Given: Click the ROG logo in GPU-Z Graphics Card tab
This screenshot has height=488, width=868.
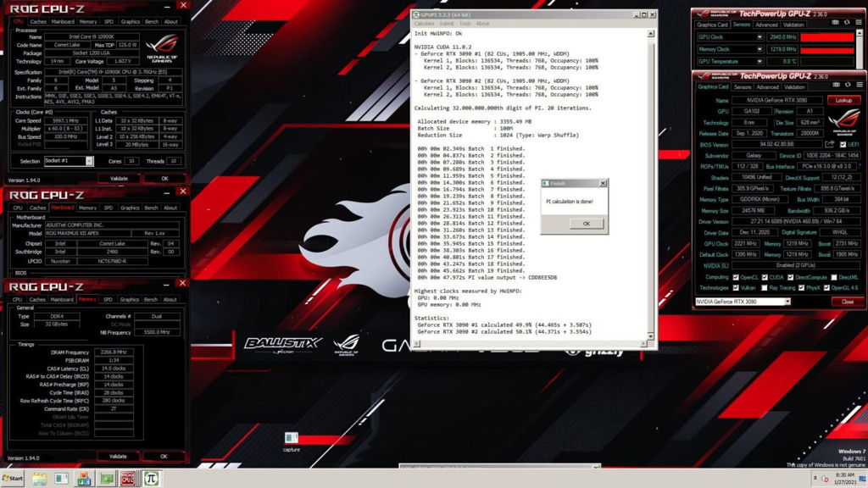Looking at the screenshot, I should click(844, 122).
